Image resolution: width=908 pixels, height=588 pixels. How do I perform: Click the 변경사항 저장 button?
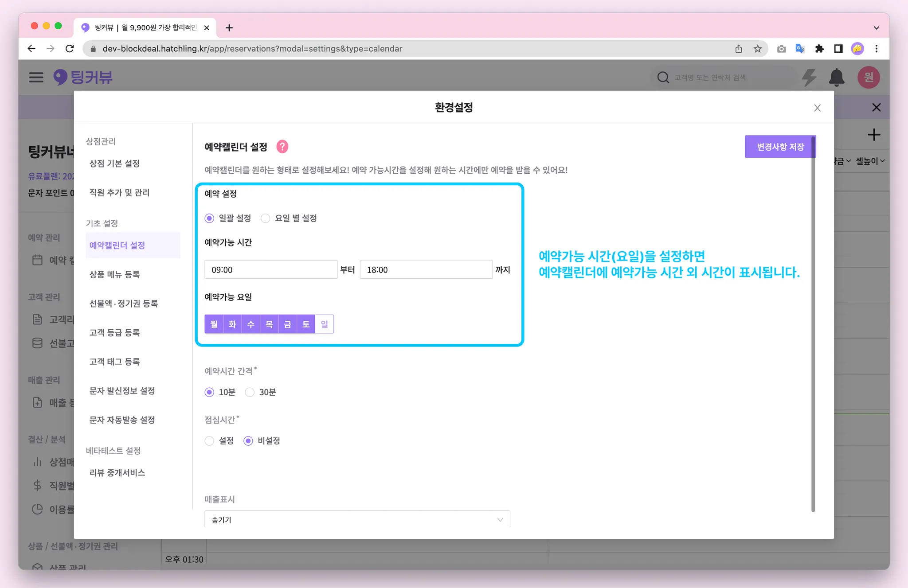click(780, 147)
